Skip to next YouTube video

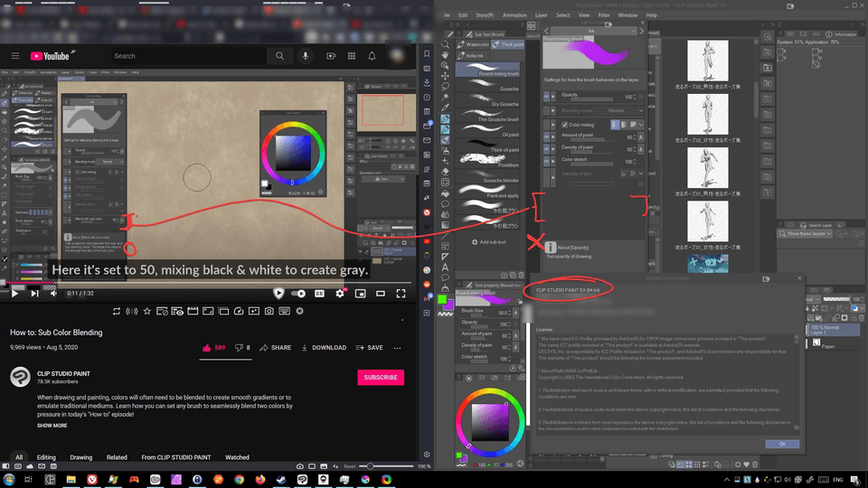point(34,293)
